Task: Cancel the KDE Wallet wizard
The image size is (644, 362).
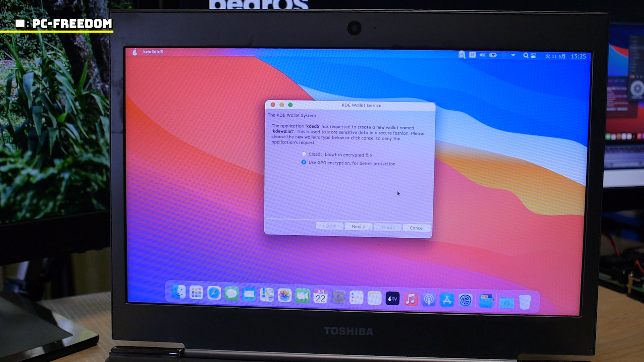Action: click(x=416, y=228)
